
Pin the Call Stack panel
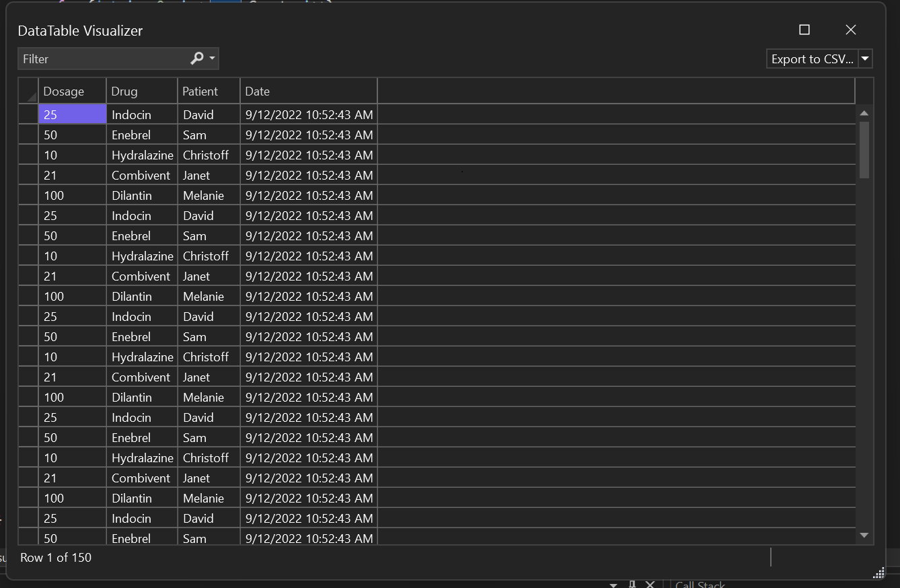(632, 584)
